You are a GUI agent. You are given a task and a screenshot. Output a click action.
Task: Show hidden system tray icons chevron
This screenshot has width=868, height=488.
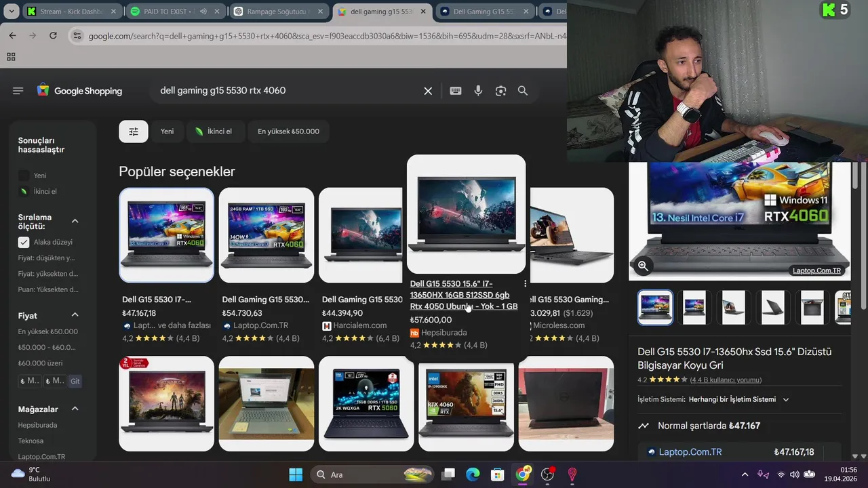tap(745, 474)
